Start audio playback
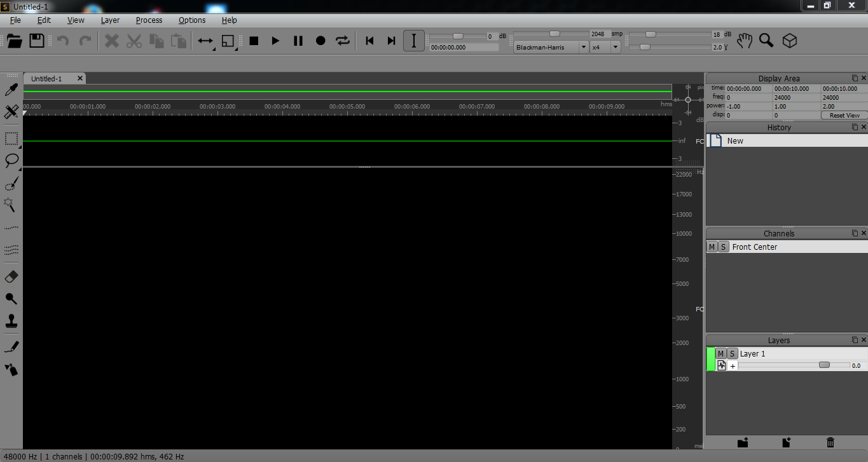The image size is (868, 462). 275,41
